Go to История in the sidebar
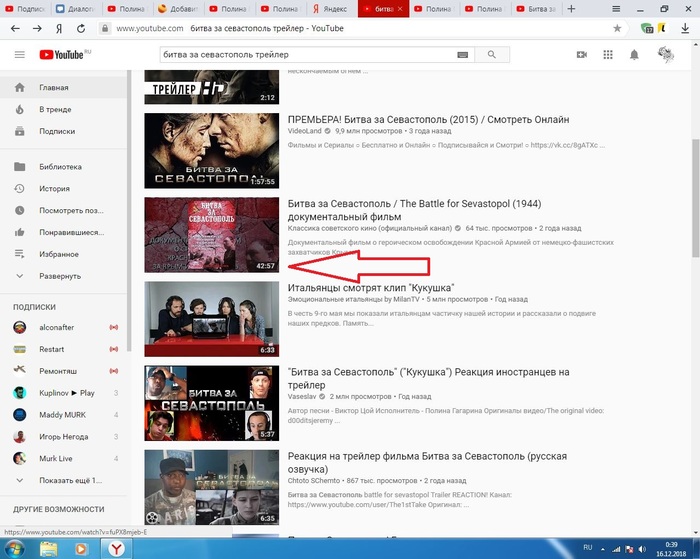Viewport: 700px width, 559px height. (x=54, y=188)
